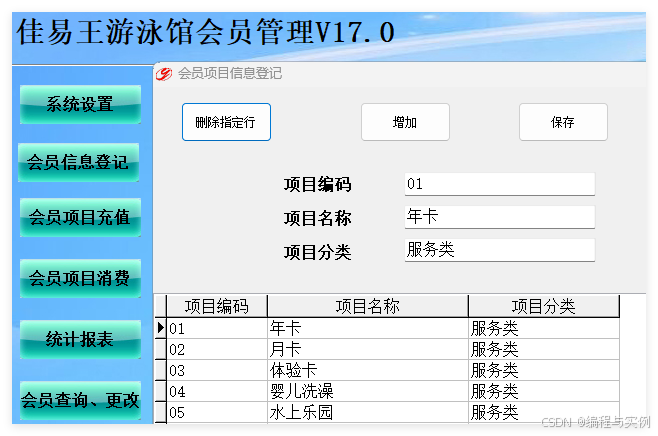Click the 项目编码 field label
This screenshot has height=436, width=658.
tap(318, 185)
